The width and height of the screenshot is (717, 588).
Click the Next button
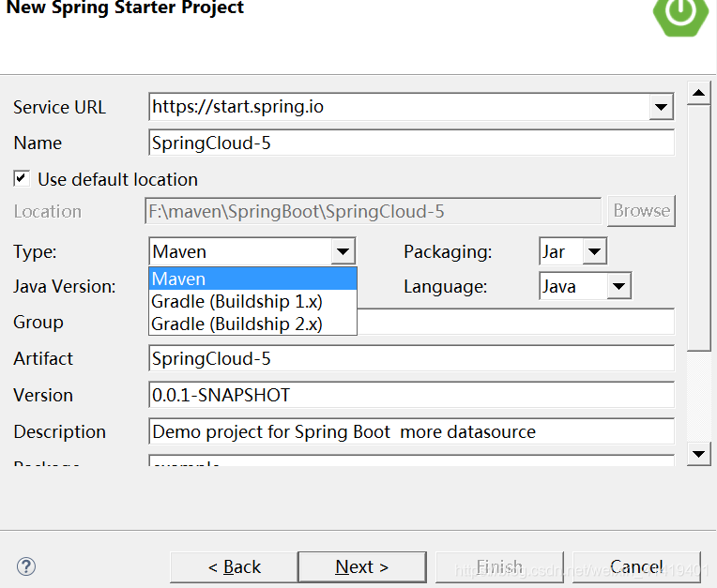click(x=362, y=567)
